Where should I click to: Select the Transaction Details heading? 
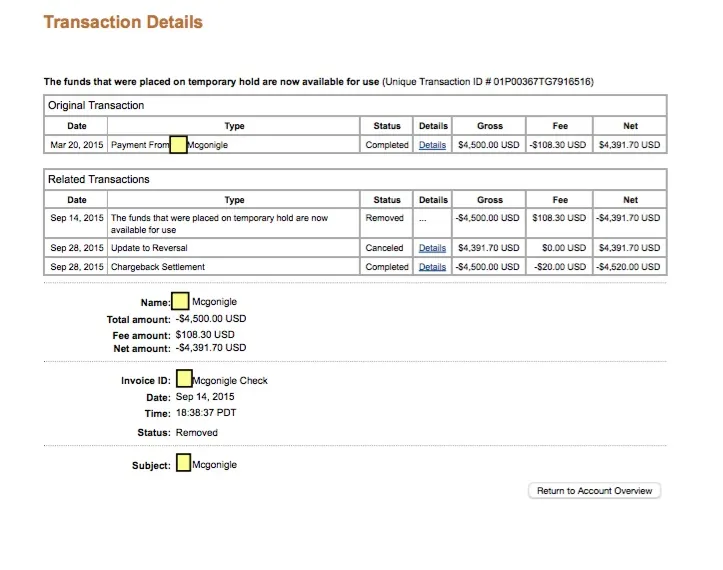click(123, 22)
